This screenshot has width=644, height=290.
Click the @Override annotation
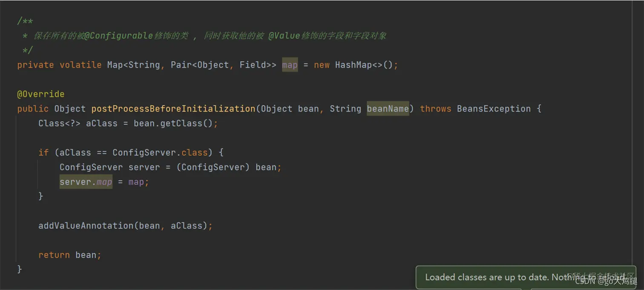coord(41,94)
